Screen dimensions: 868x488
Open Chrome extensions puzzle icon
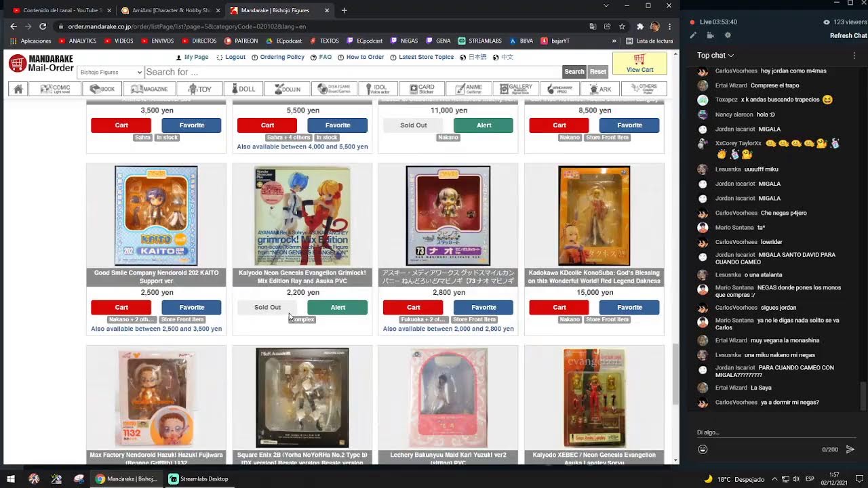click(x=639, y=26)
